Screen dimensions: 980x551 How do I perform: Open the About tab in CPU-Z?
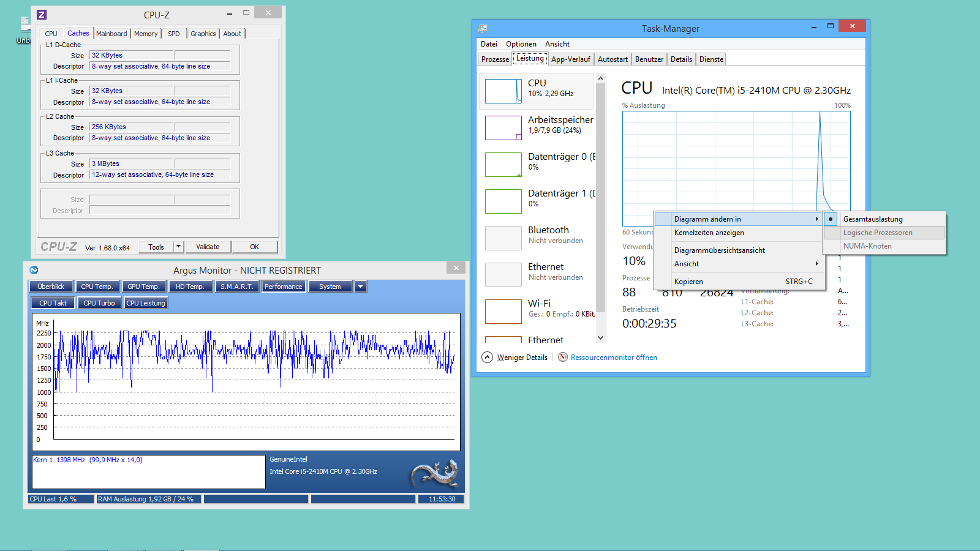[232, 34]
